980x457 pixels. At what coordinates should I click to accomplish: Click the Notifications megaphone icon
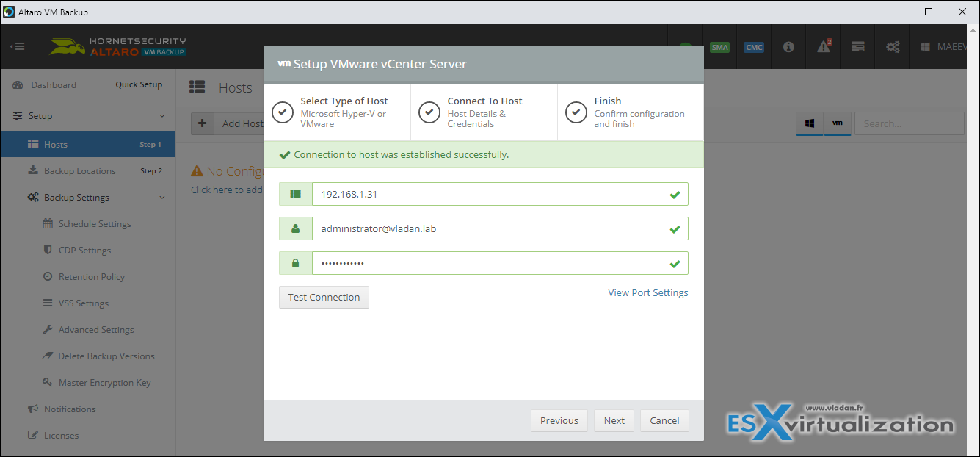pyautogui.click(x=33, y=409)
